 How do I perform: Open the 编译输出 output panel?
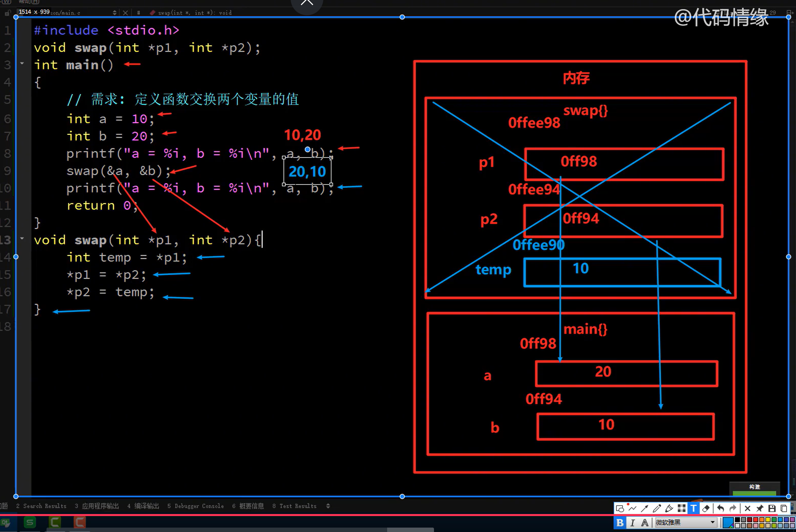(x=143, y=506)
